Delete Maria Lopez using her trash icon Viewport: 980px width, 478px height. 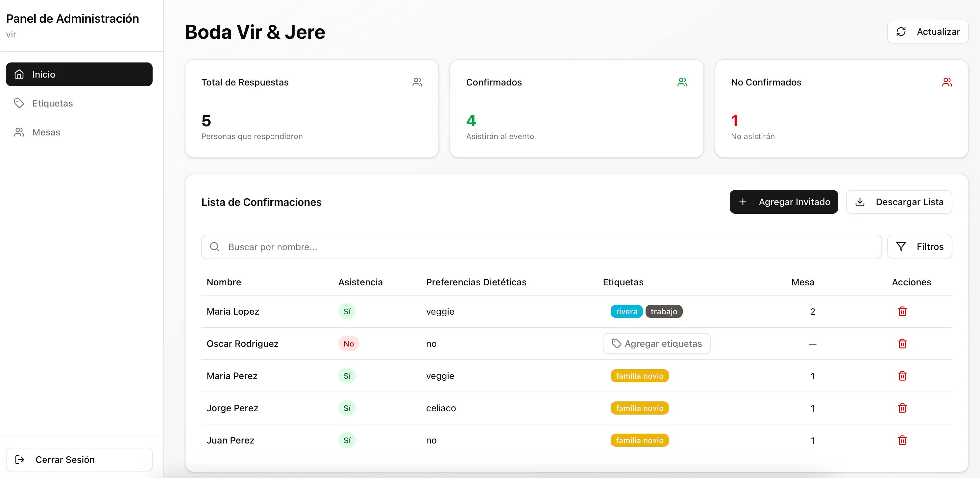902,311
